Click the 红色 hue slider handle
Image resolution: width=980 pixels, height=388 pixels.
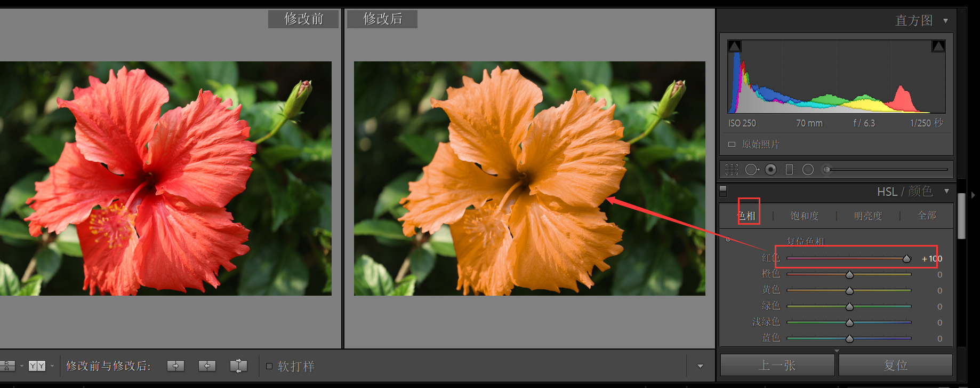[906, 258]
